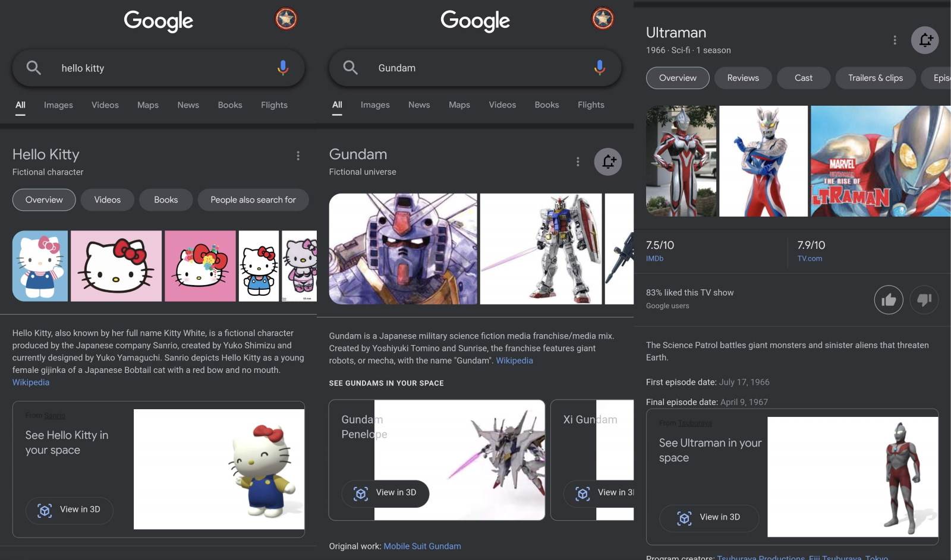Click Ultraman notification bell icon

925,40
